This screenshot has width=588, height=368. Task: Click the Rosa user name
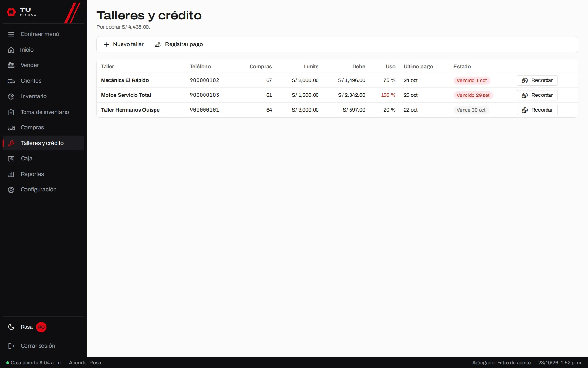click(x=26, y=327)
